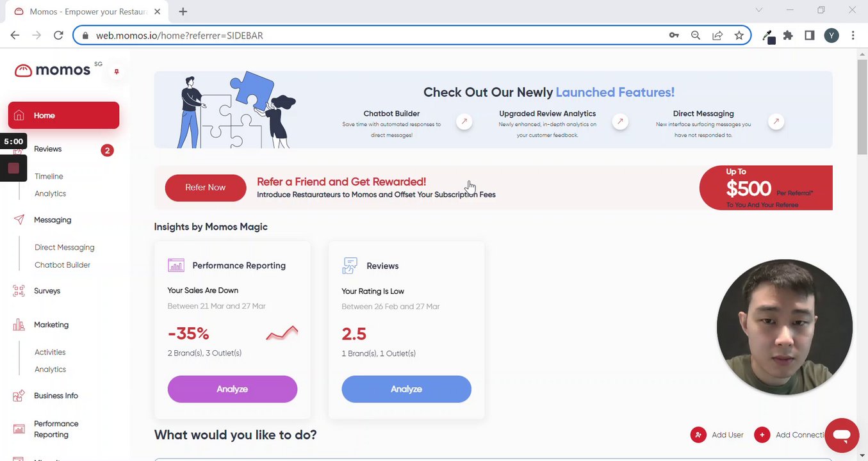Toggle the browser side panel
The height and width of the screenshot is (461, 868).
point(810,35)
